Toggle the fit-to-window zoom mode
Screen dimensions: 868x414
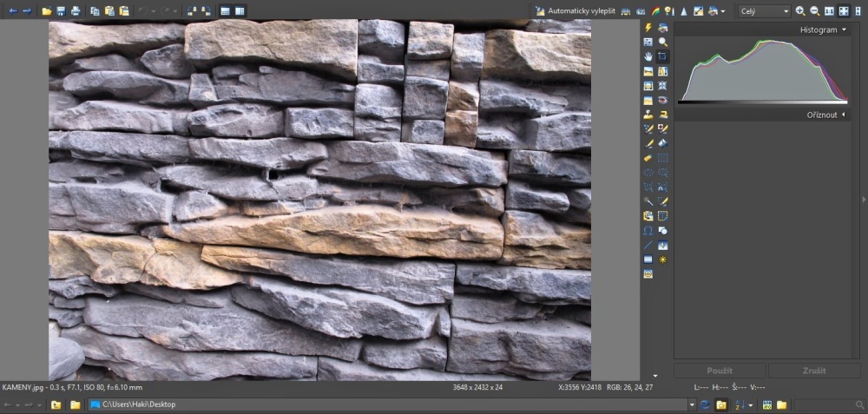click(844, 11)
